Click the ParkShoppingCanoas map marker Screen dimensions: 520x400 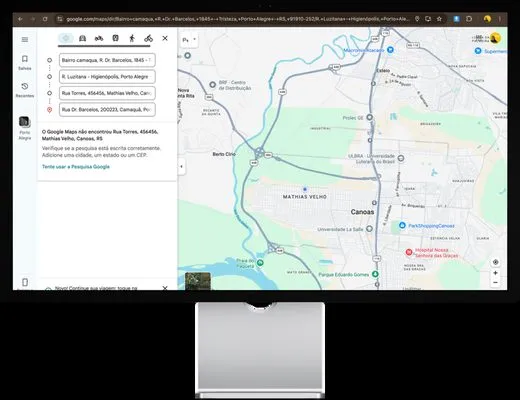[402, 226]
